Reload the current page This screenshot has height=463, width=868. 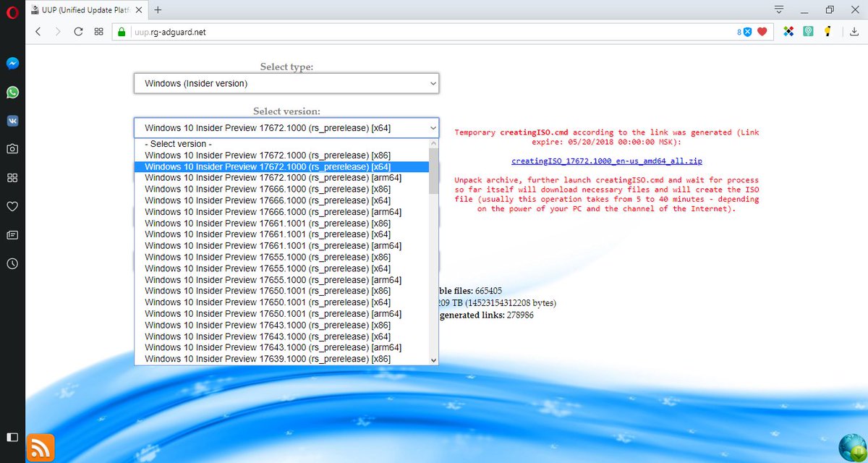(x=78, y=32)
